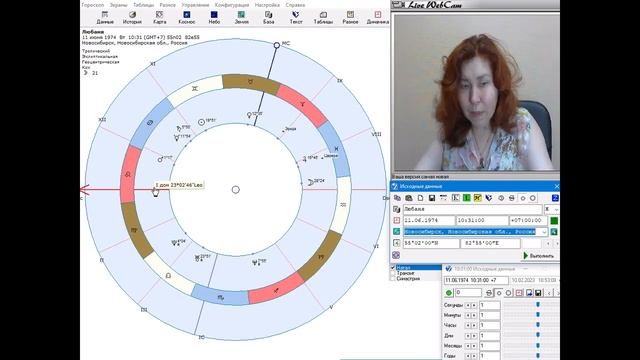Switch to the Небо view

tap(214, 18)
